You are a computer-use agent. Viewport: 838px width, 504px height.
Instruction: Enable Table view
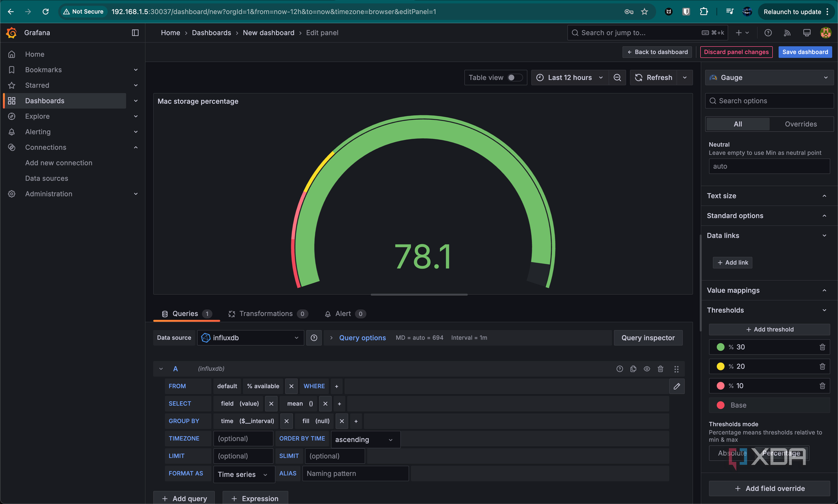pyautogui.click(x=514, y=78)
